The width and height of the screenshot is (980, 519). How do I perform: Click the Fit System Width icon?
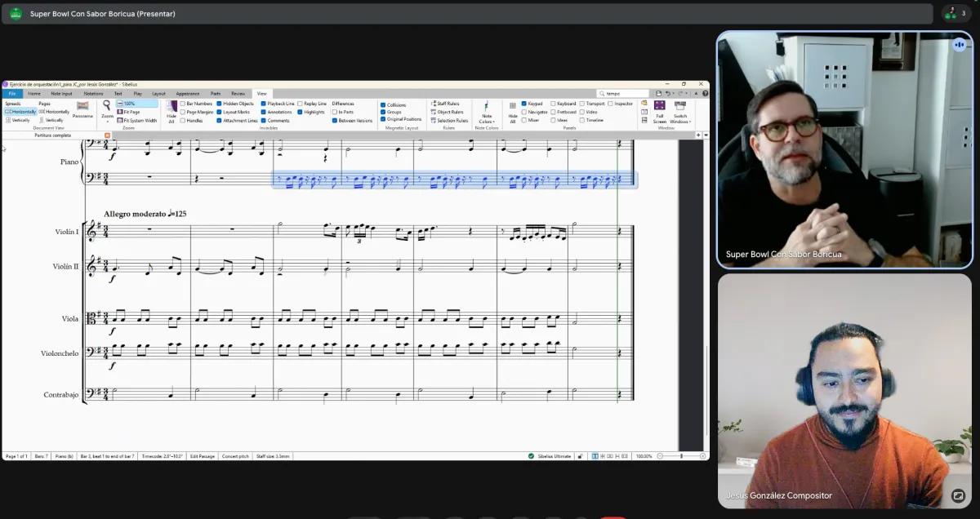pyautogui.click(x=137, y=120)
